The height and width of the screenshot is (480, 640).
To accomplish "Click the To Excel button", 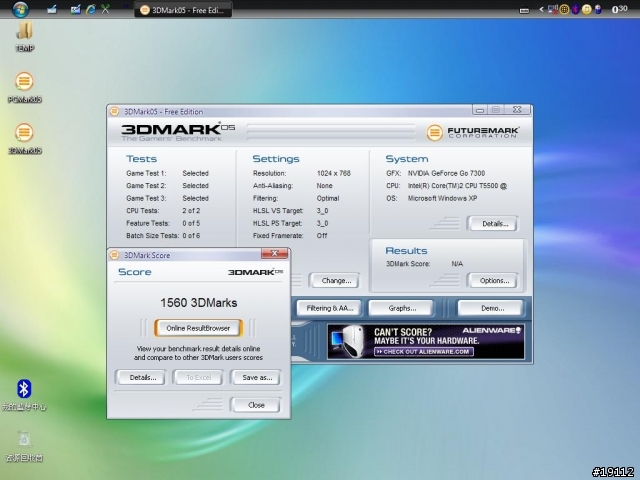I will (x=198, y=378).
